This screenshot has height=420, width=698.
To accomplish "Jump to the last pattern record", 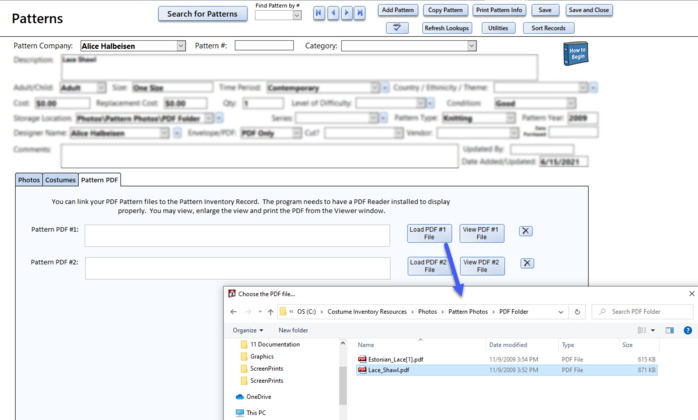I will click(360, 13).
